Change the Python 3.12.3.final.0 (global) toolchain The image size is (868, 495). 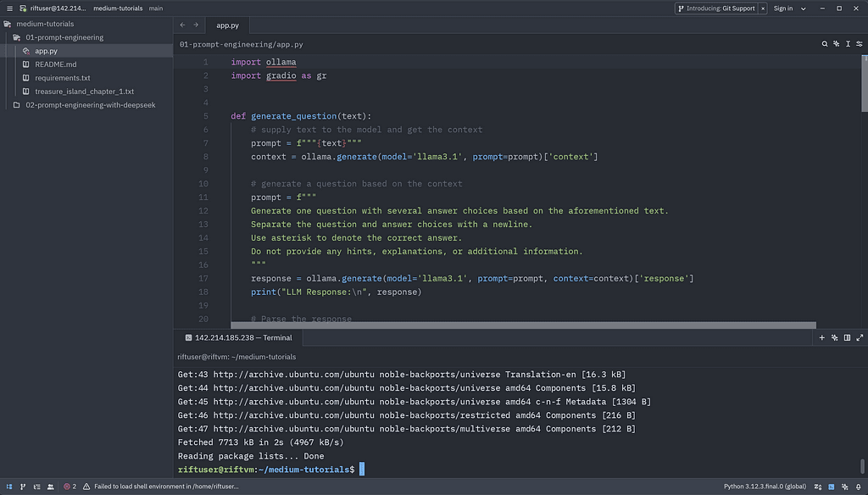pyautogui.click(x=765, y=487)
